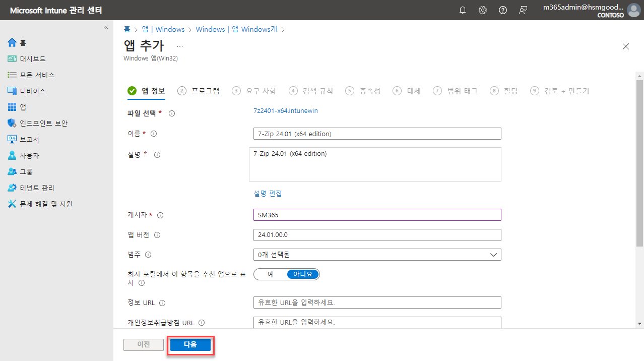Click the 앱 grid icon in sidebar
This screenshot has width=644, height=361.
[12, 107]
